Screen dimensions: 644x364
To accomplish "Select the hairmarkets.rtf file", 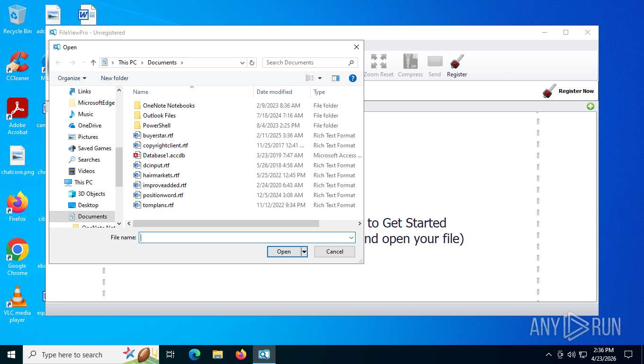I will [x=161, y=175].
